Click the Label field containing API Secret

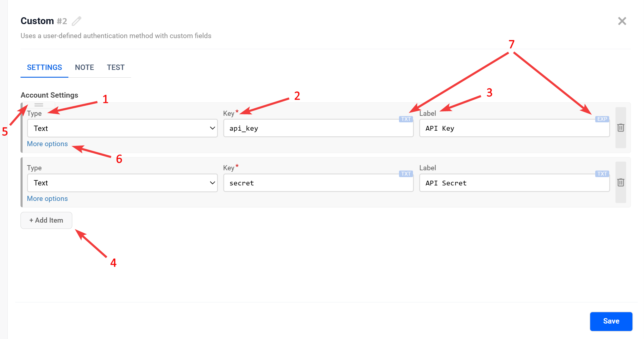[x=514, y=183]
